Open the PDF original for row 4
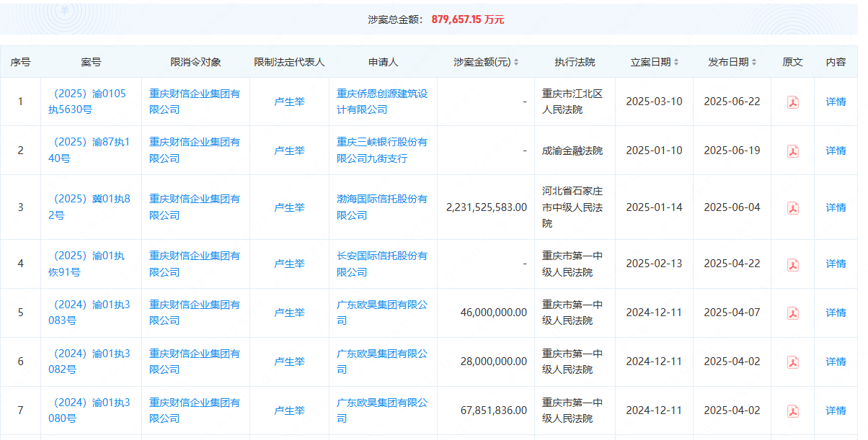Viewport: 868px width, 440px height. [792, 264]
